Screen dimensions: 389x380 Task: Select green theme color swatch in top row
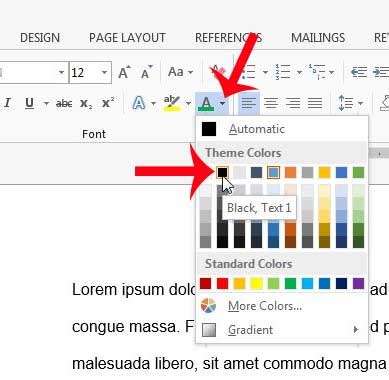(358, 172)
